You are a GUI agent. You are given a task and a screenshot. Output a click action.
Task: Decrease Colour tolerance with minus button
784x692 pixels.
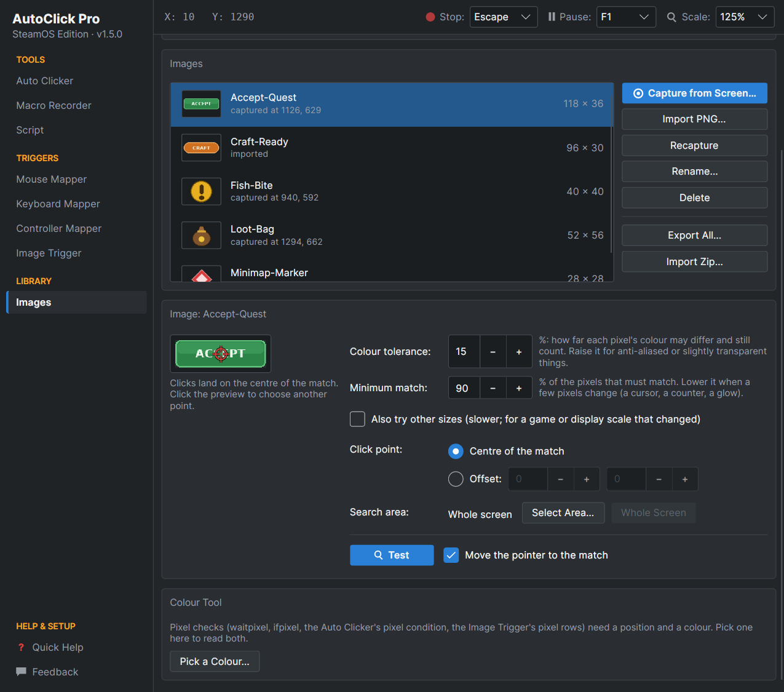tap(493, 352)
